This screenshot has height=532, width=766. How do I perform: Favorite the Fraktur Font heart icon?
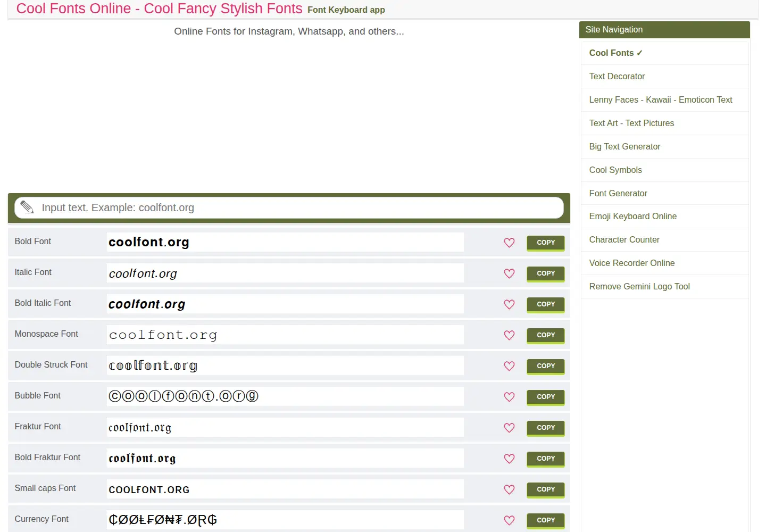509,428
